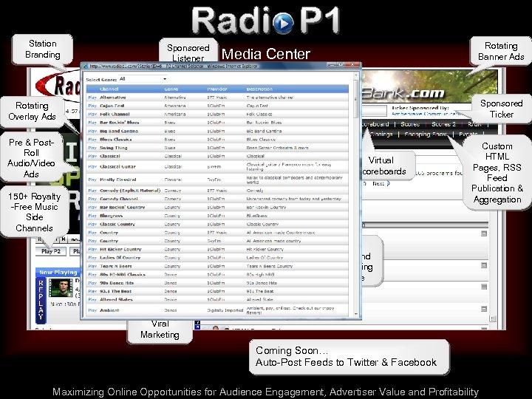This screenshot has width=532, height=399.
Task: Play the Cajun Fest channel
Action: (x=92, y=106)
